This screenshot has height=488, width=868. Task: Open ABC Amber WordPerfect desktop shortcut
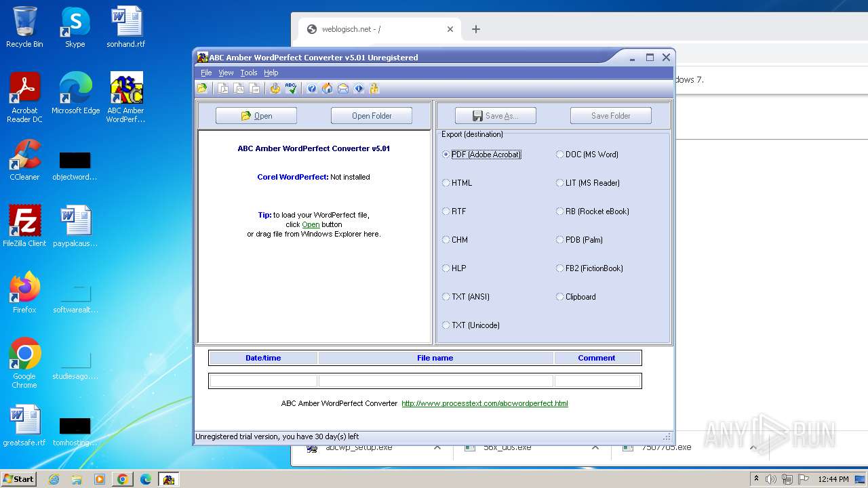(x=126, y=98)
